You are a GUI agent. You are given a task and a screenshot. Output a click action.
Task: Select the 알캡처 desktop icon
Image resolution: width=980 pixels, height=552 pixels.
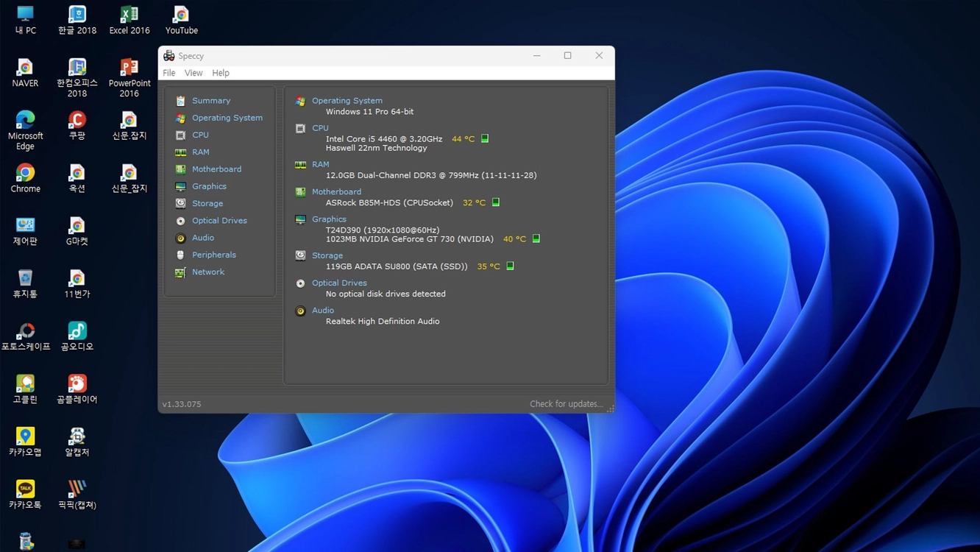tap(77, 441)
